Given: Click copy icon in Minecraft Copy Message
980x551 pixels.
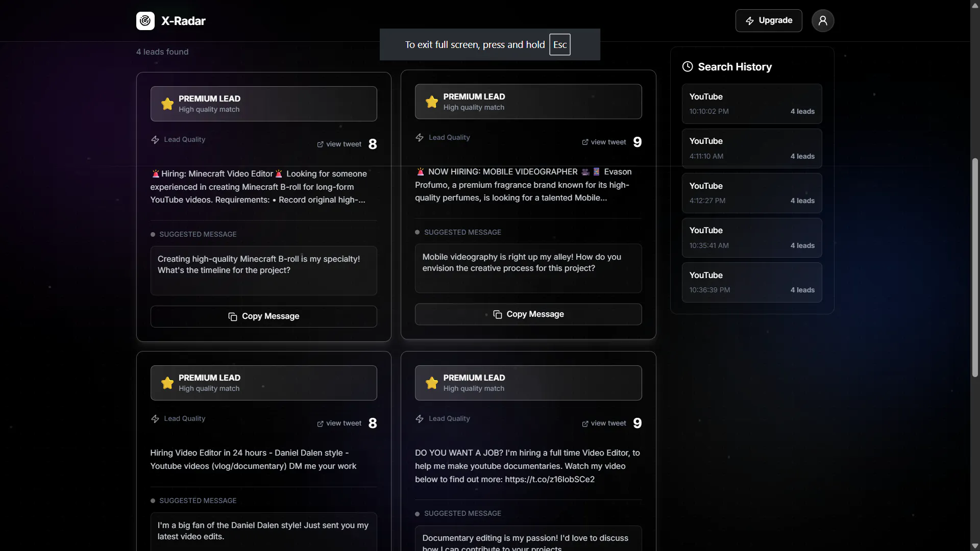Looking at the screenshot, I should (233, 317).
